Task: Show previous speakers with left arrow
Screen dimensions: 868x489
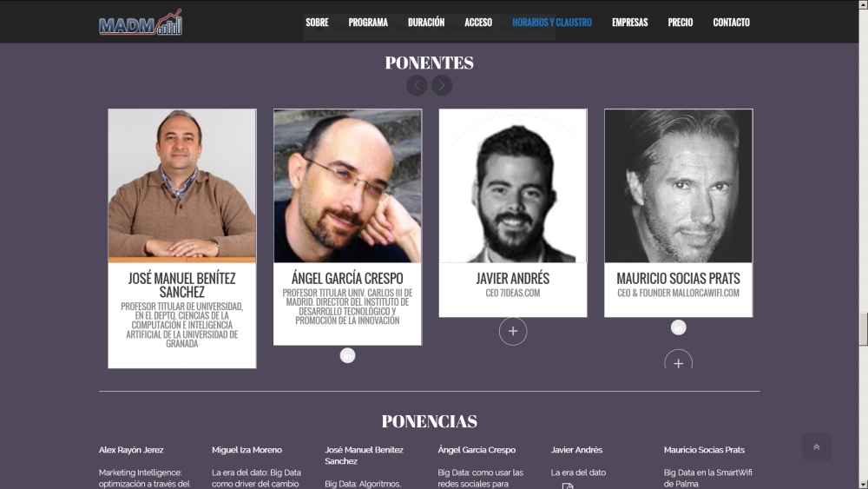Action: [417, 85]
